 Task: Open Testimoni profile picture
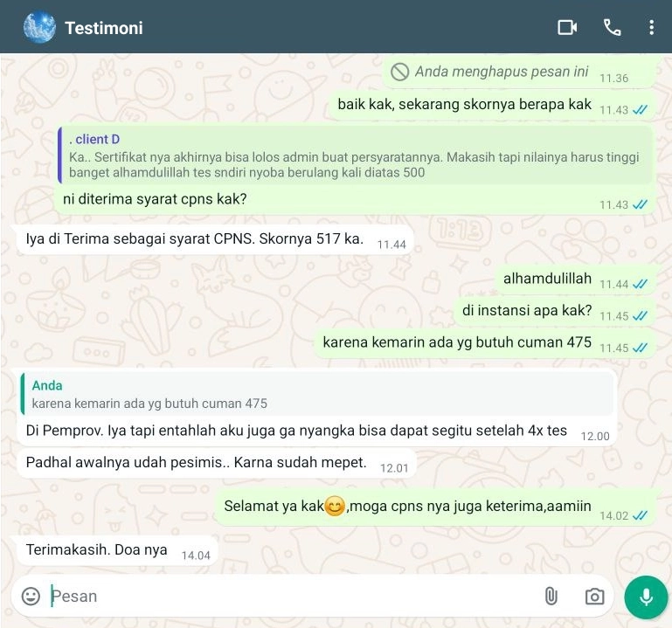click(x=39, y=27)
